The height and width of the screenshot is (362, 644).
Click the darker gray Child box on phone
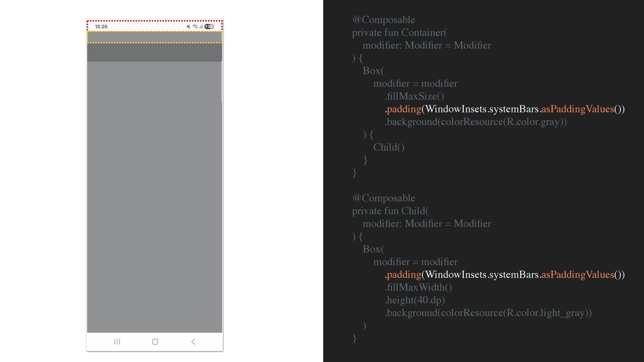click(155, 52)
